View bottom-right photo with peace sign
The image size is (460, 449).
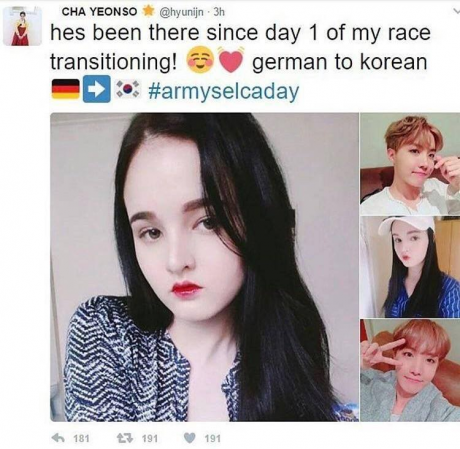(x=410, y=370)
